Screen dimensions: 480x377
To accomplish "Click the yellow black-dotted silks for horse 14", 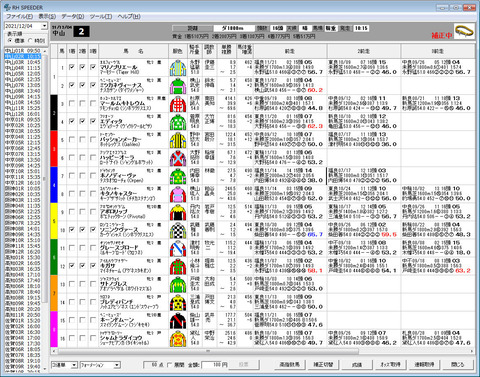I will (178, 302).
